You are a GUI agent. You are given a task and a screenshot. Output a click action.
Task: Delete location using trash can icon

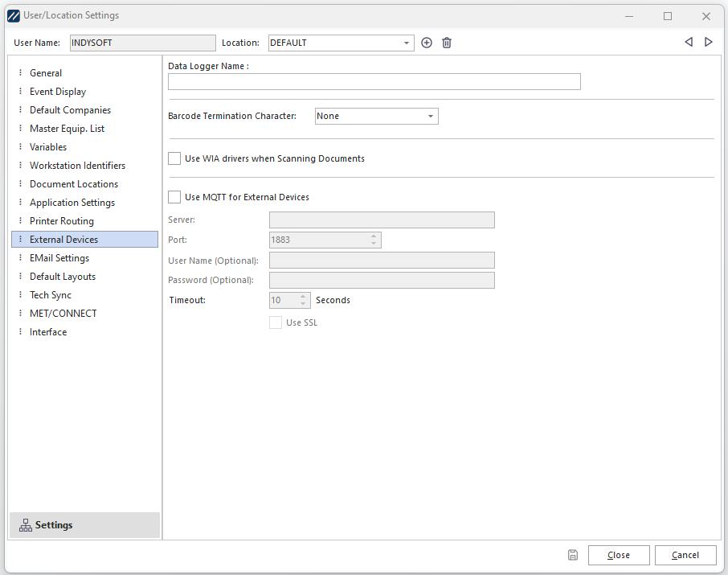click(446, 43)
